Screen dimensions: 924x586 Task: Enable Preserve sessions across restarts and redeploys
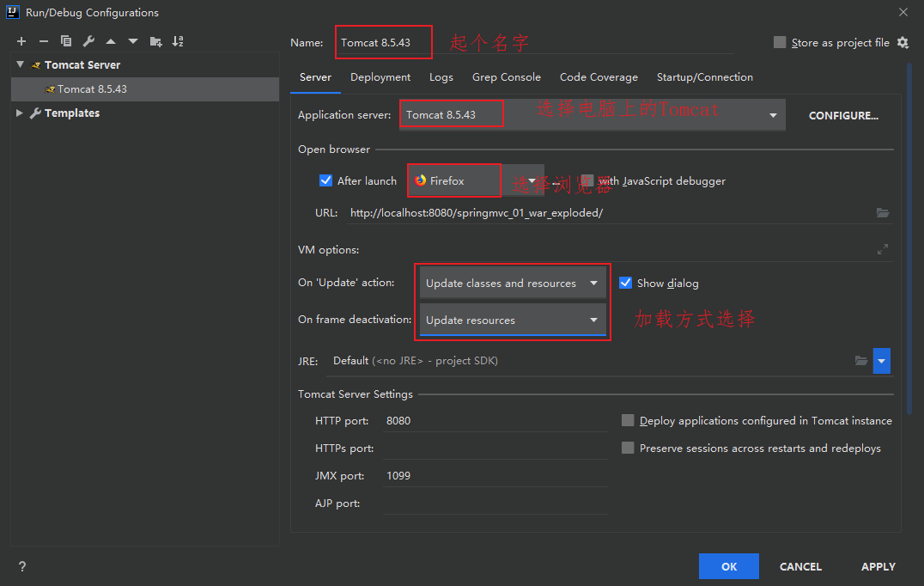coord(628,448)
